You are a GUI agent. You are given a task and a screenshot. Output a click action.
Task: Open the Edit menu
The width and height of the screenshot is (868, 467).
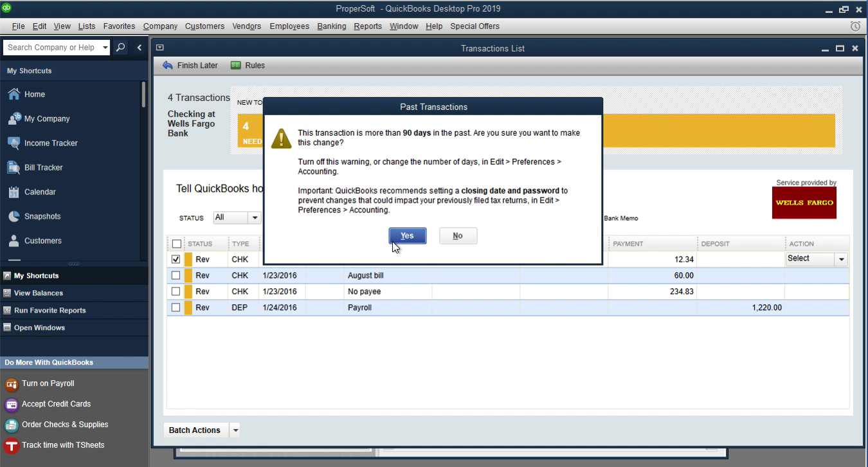[40, 26]
